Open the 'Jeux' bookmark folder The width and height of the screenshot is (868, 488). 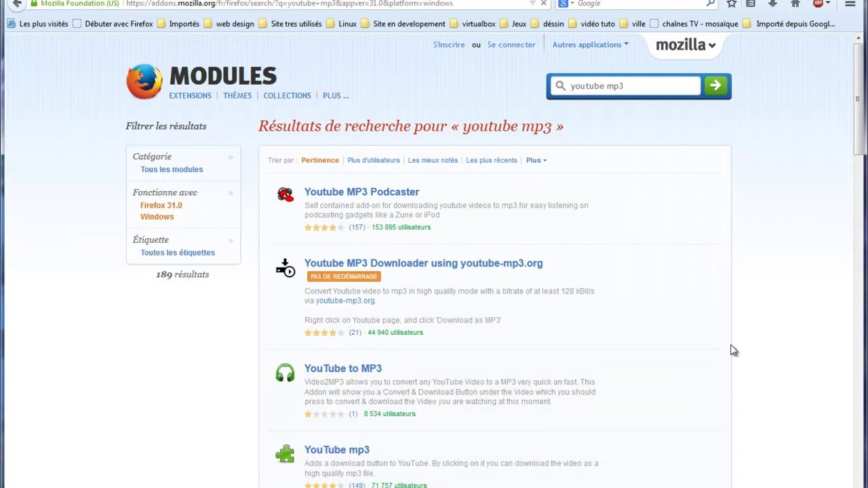[513, 24]
